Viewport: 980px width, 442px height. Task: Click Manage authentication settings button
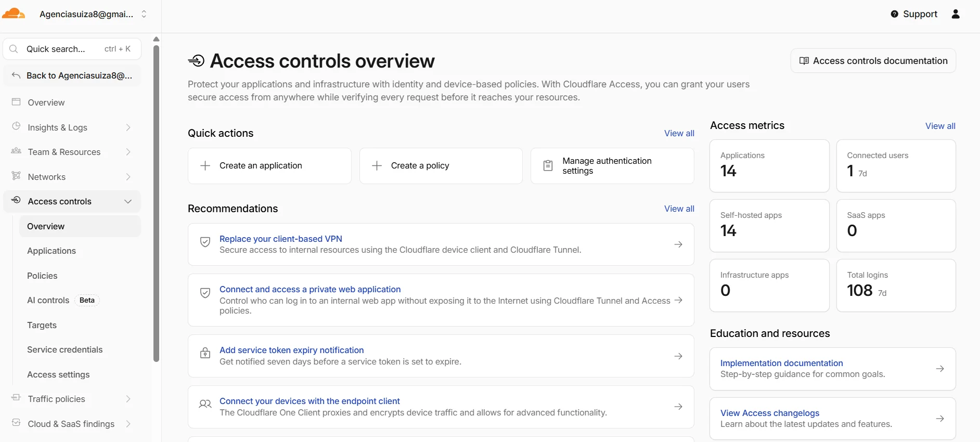[x=612, y=166]
